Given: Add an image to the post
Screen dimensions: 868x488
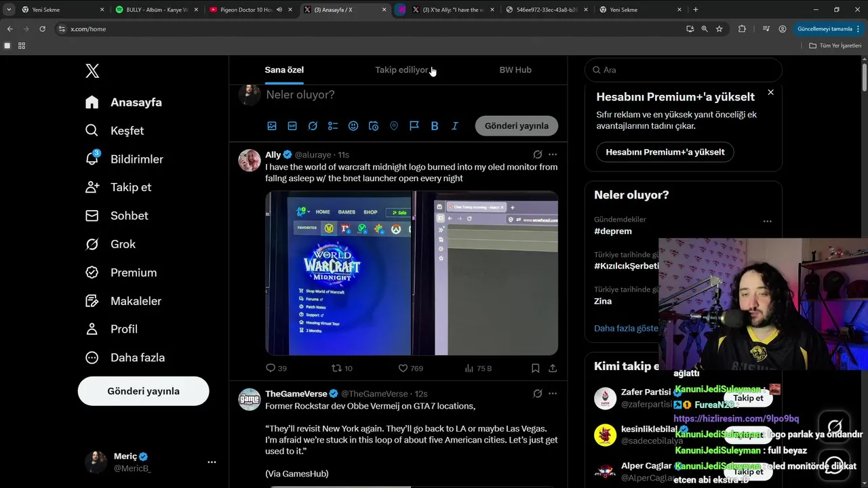Looking at the screenshot, I should [272, 126].
